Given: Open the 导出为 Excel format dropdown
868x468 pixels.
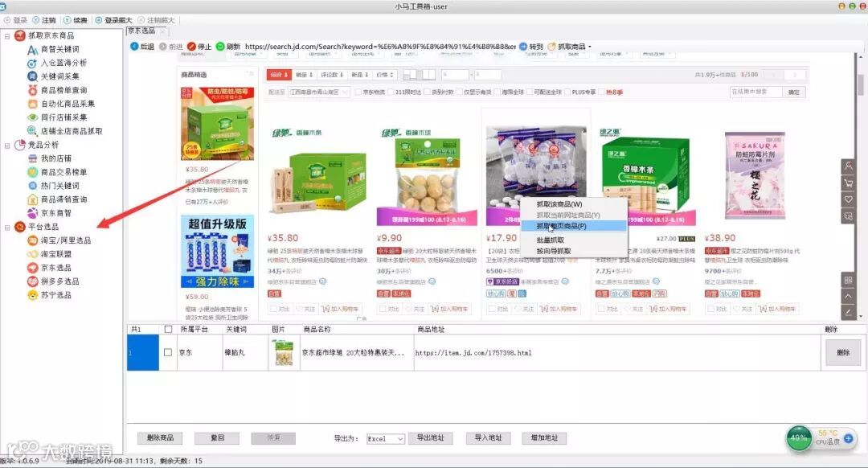Looking at the screenshot, I should 386,438.
